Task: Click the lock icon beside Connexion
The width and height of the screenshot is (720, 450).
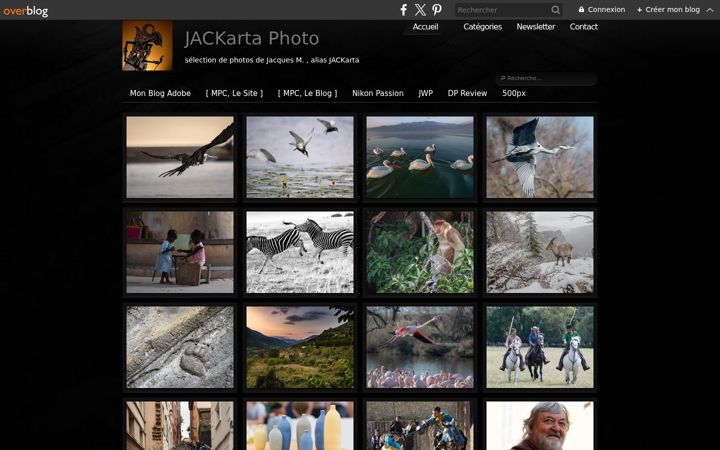Action: click(581, 9)
